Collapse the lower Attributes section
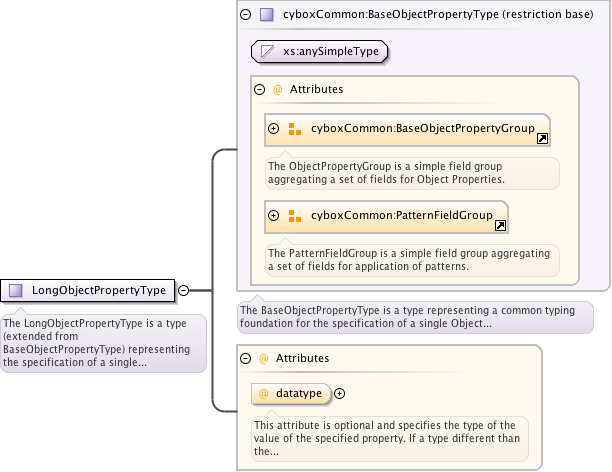Screen dimensions: 612x472 pyautogui.click(x=246, y=358)
